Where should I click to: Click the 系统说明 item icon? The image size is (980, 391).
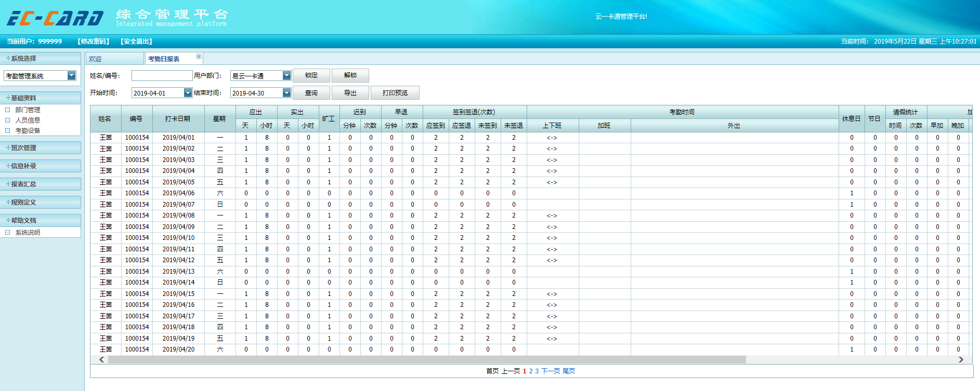[8, 233]
